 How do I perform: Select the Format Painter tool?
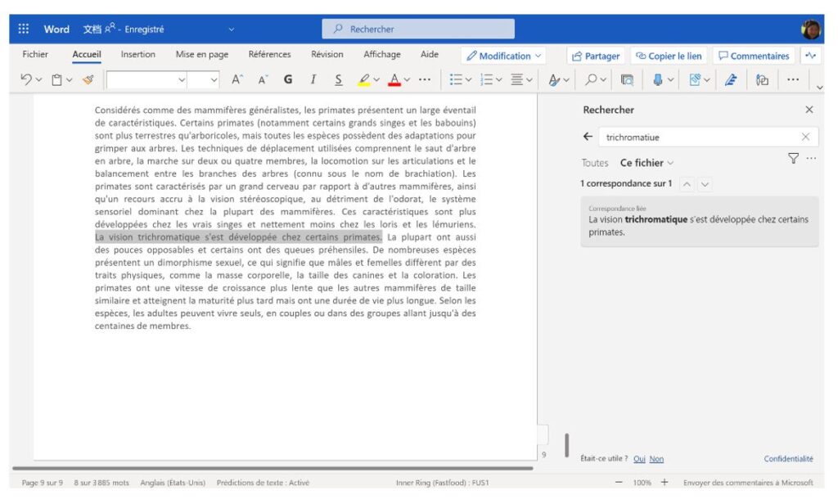[x=88, y=79]
